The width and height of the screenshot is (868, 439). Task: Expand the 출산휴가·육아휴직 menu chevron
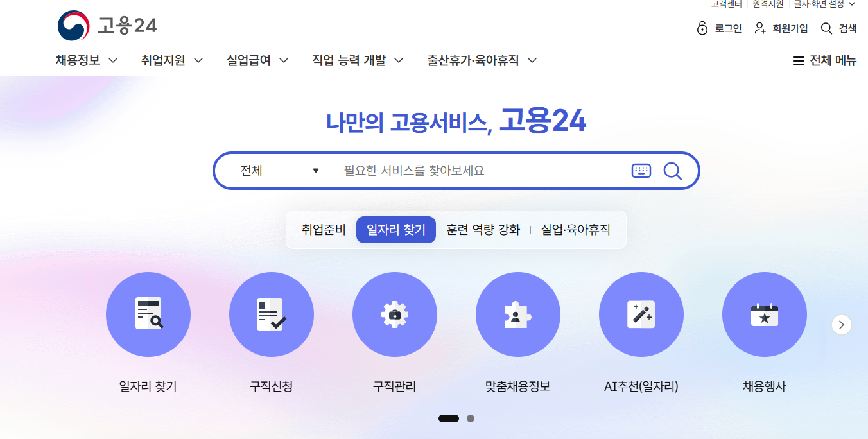[x=532, y=61]
